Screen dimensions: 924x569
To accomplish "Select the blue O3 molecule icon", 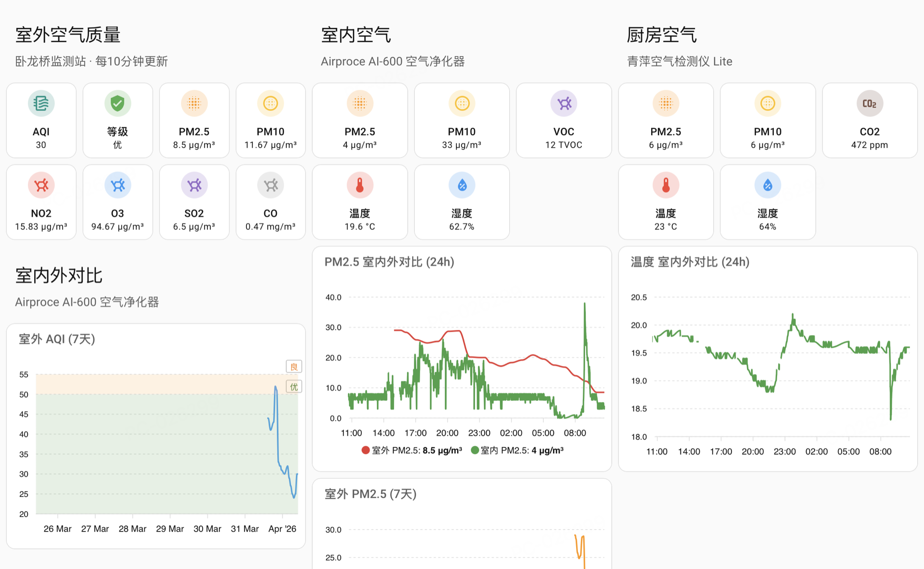I will [117, 185].
